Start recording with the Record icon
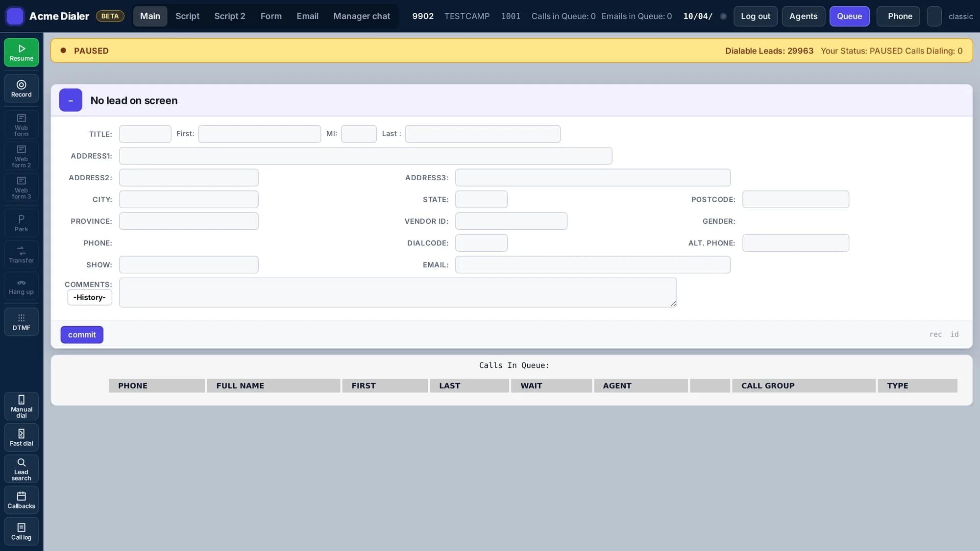980x551 pixels. [x=22, y=89]
